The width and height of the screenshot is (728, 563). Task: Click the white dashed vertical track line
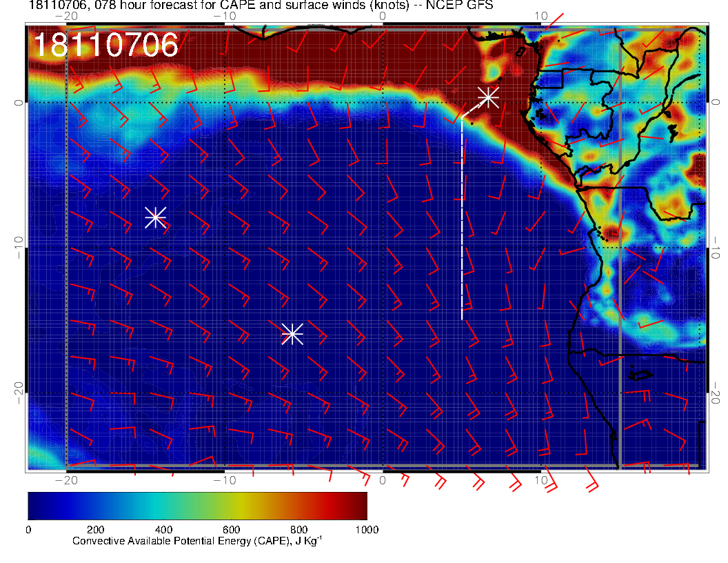462,221
